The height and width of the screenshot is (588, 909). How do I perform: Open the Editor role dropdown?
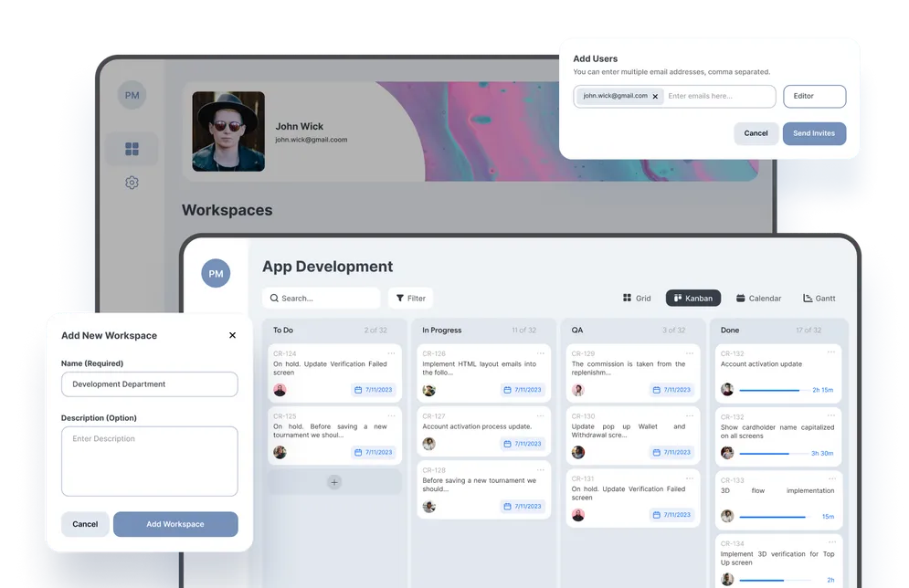(814, 96)
